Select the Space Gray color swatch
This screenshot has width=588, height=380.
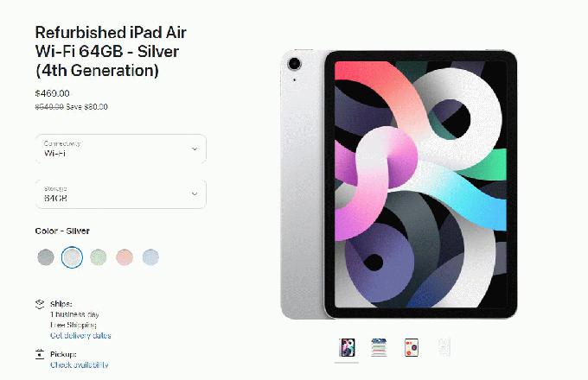click(46, 257)
